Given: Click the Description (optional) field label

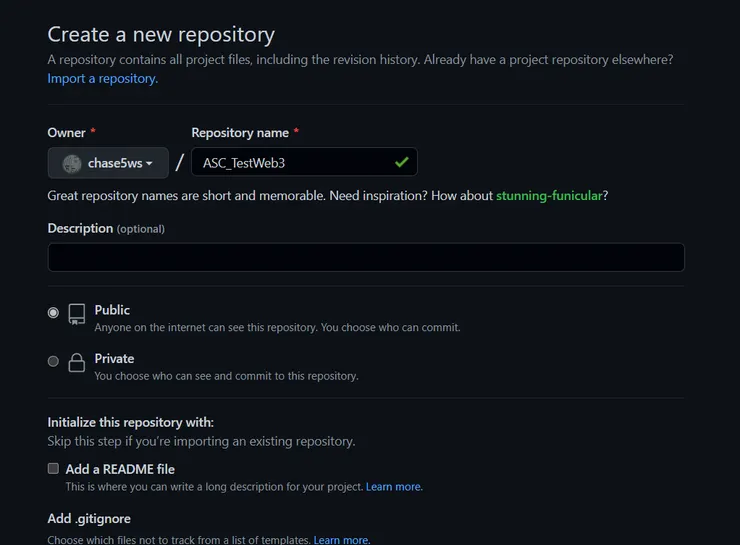Looking at the screenshot, I should [x=106, y=228].
